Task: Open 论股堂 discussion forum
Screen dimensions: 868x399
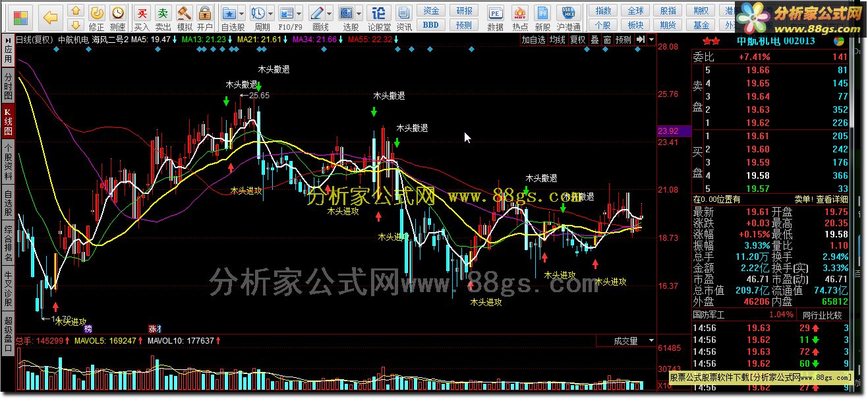Action: coord(379,18)
